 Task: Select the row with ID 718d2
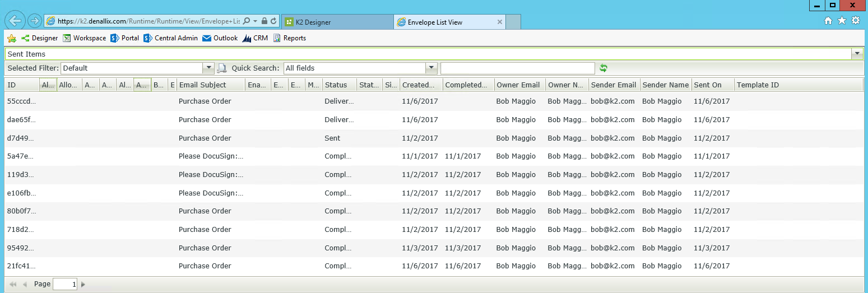pyautogui.click(x=434, y=229)
